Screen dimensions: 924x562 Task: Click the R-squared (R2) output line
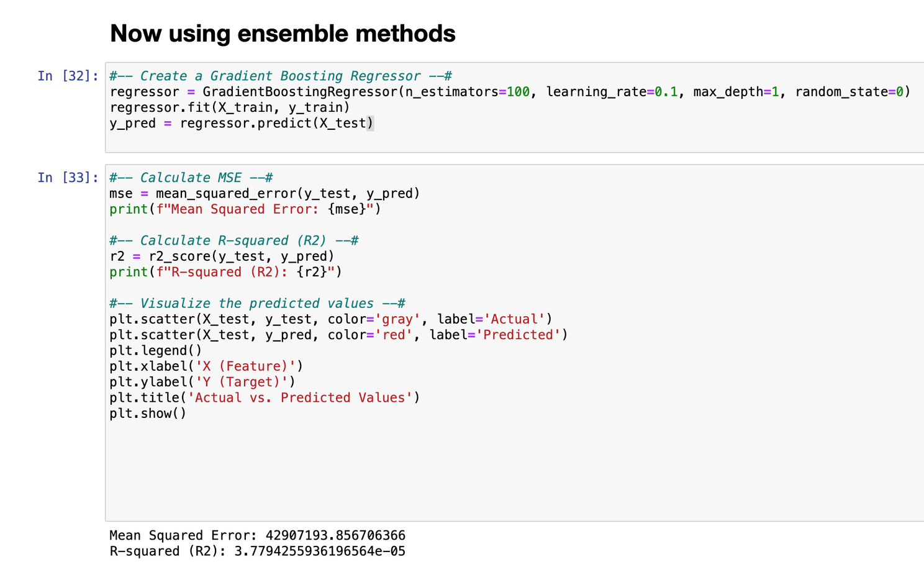(257, 551)
